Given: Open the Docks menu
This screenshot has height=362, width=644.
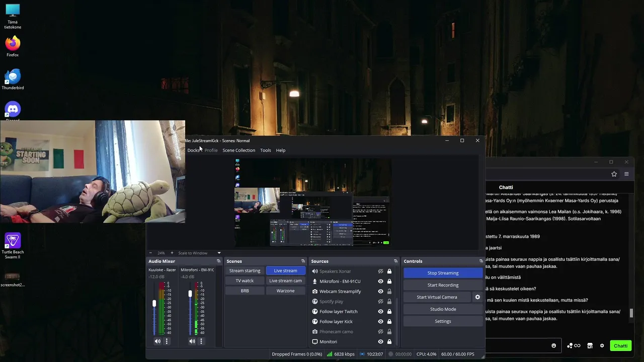Looking at the screenshot, I should coord(194,150).
